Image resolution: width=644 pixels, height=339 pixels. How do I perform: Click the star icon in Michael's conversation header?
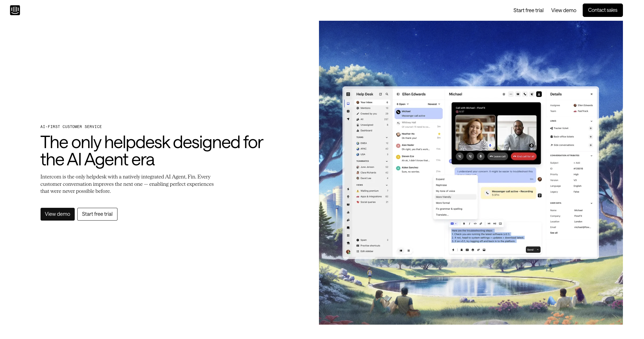(x=504, y=94)
